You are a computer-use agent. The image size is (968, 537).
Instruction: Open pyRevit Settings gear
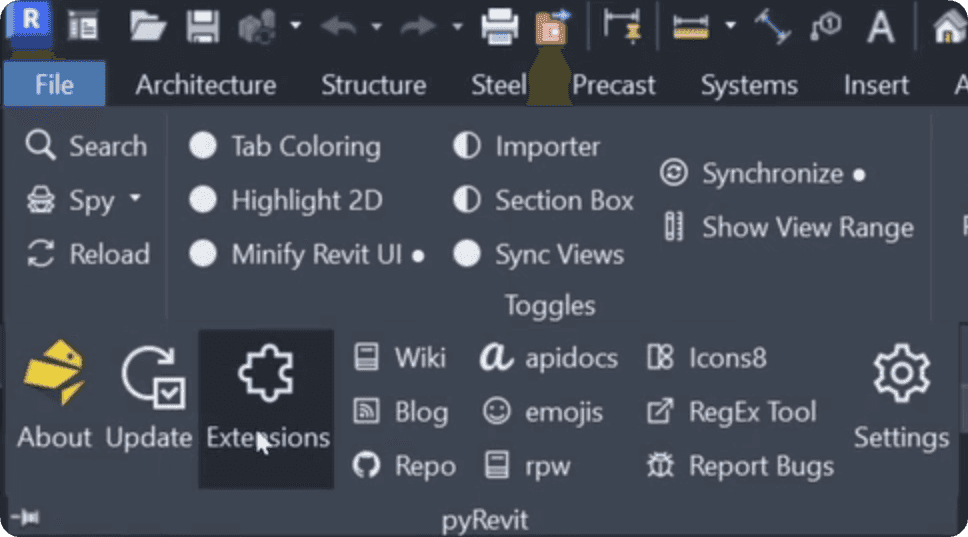(x=901, y=398)
